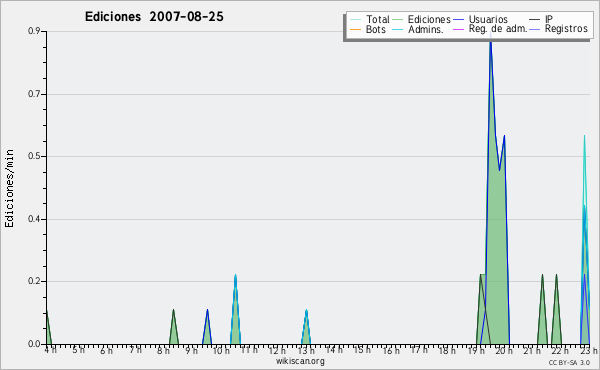
Task: Click the 20 h axis label
Action: [504, 350]
